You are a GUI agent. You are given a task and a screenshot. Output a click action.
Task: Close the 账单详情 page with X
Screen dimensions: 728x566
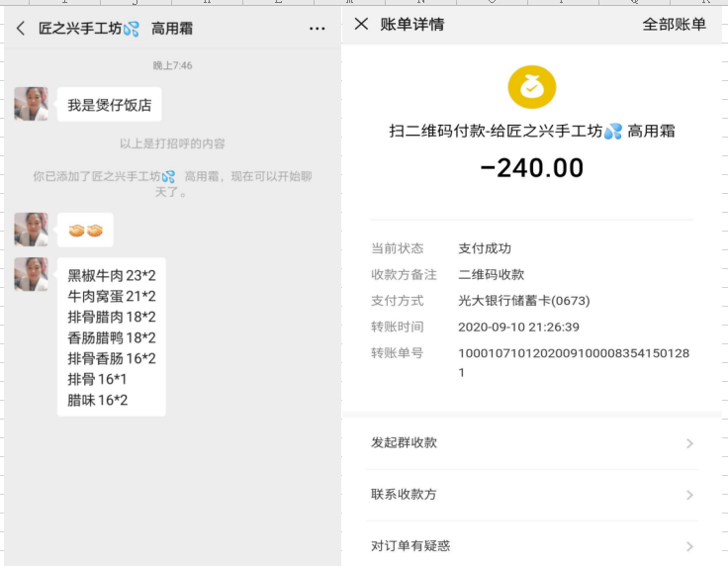361,24
